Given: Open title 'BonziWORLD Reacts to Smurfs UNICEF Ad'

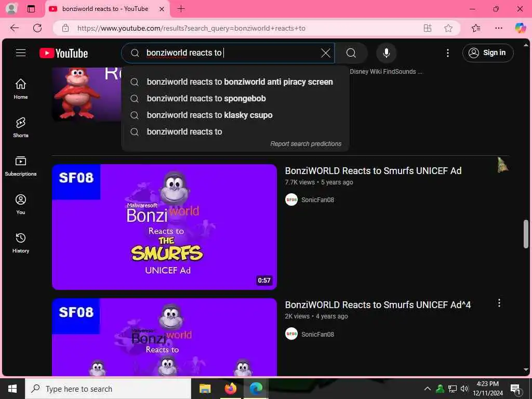Looking at the screenshot, I should [x=373, y=170].
